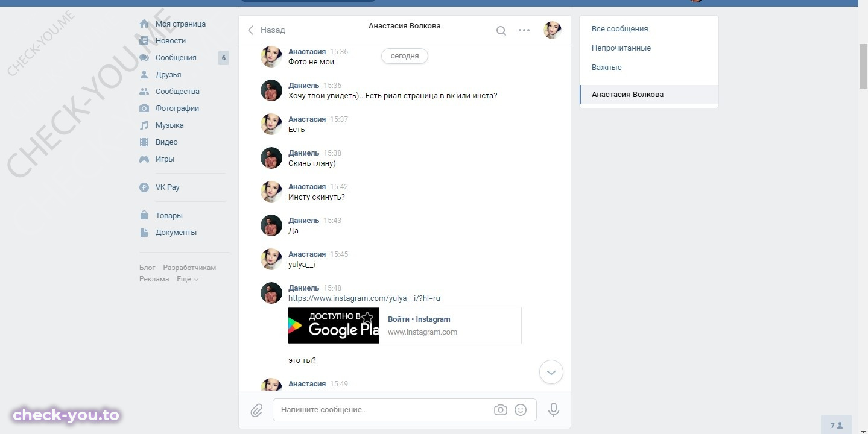Select the message это ты?
Image resolution: width=868 pixels, height=434 pixels.
coord(302,360)
